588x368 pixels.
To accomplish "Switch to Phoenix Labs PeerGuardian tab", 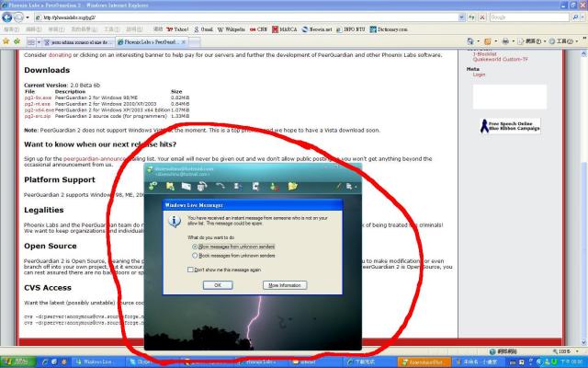I will (150, 42).
